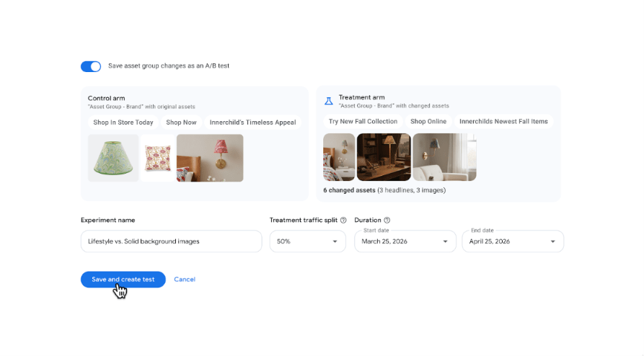Screen dimensions: 644x356
Task: Select the 'Try New Fall Collection' chip
Action: (x=363, y=122)
